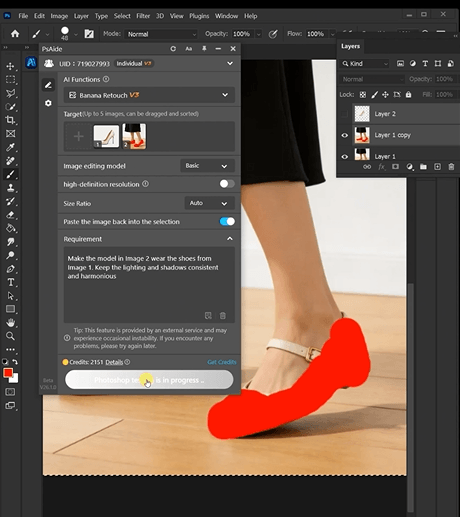Swap foreground and background colors

tap(15, 361)
